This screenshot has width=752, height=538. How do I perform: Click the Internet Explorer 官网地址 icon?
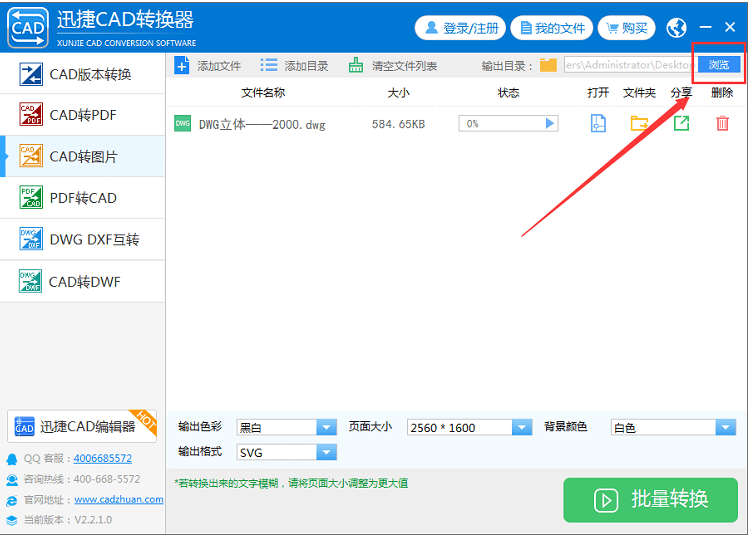(x=12, y=501)
